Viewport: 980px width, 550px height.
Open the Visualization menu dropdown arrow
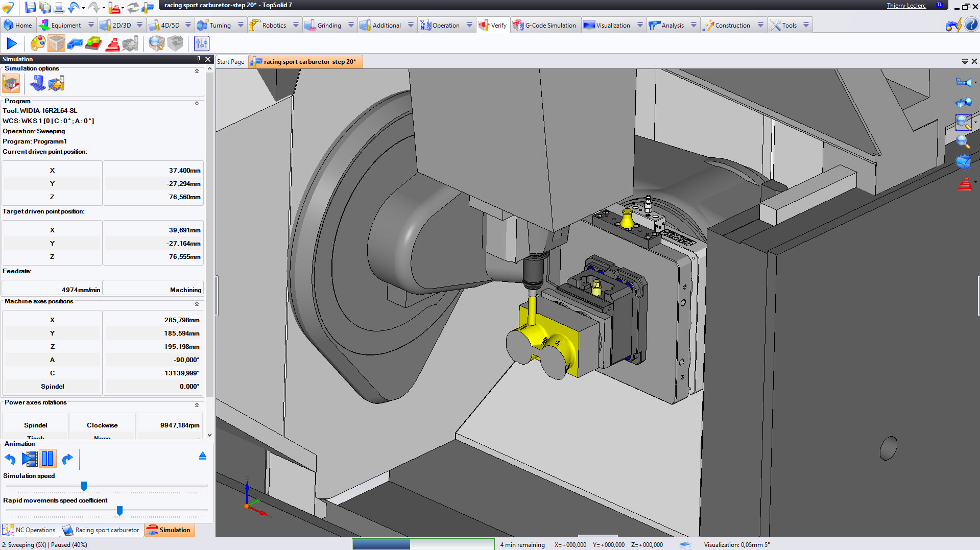coord(641,25)
